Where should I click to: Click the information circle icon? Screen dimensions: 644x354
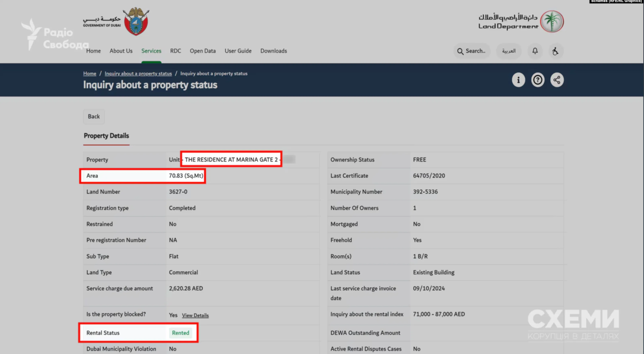518,80
